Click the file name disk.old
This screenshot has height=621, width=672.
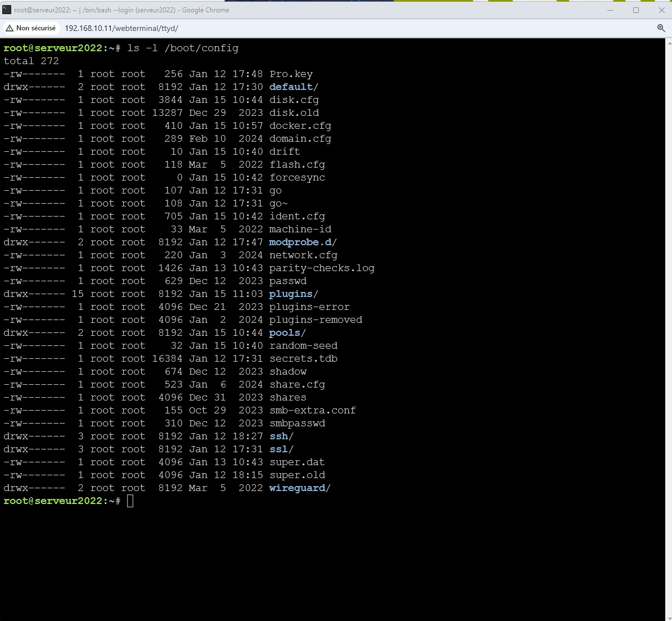tap(294, 112)
